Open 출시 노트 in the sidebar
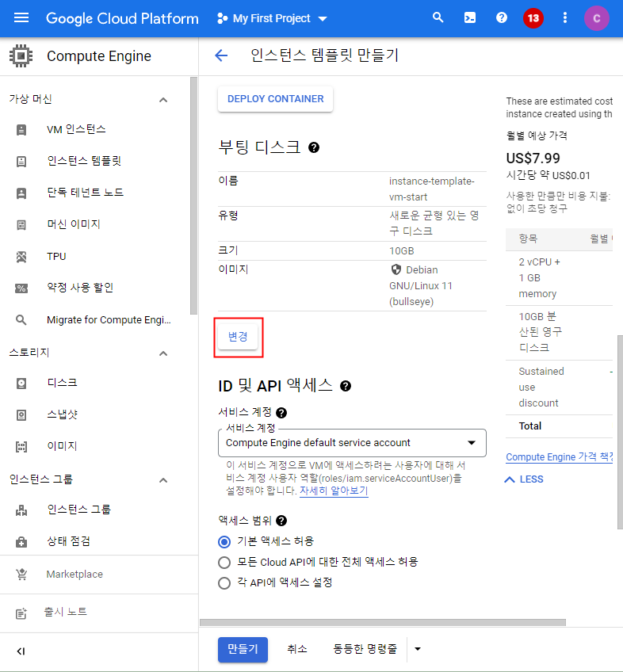The height and width of the screenshot is (672, 623). [66, 612]
